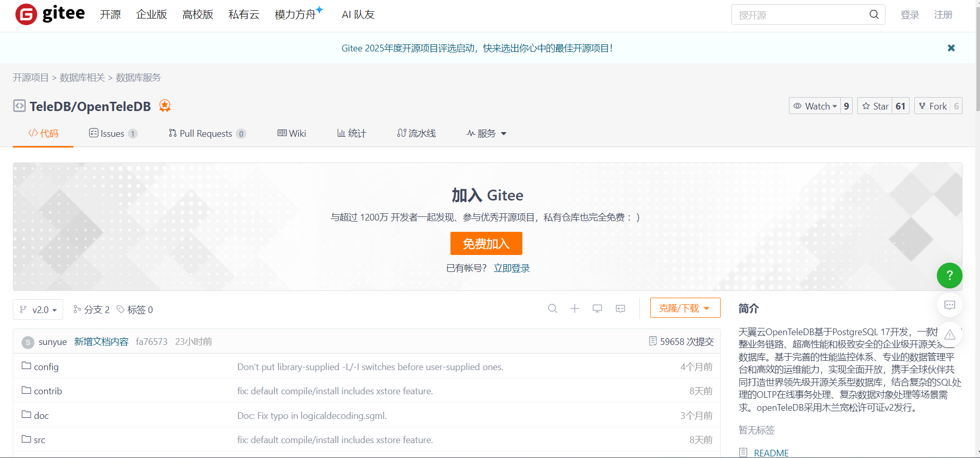Click the search magnifier in header

click(874, 14)
